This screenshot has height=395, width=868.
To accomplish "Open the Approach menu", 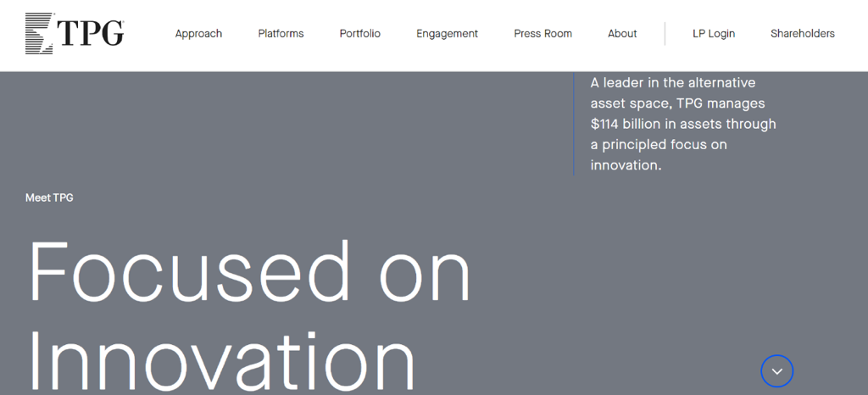I will click(x=198, y=34).
